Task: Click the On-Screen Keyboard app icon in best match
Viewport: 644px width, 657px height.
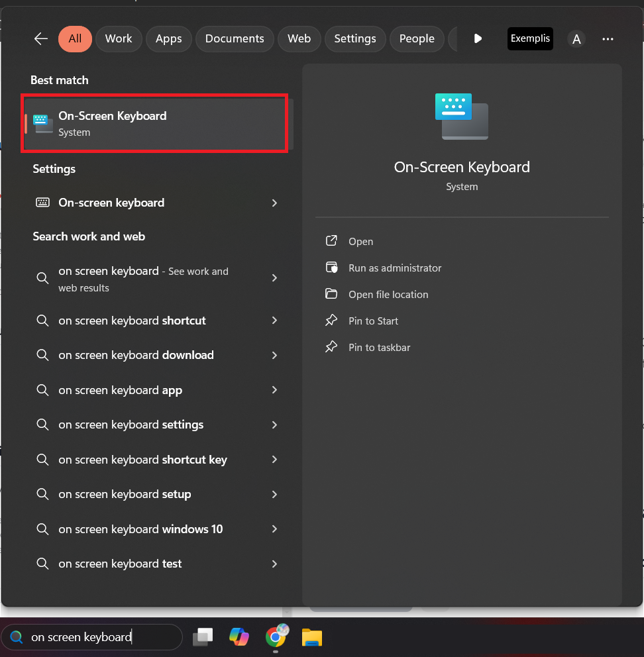Action: (43, 124)
